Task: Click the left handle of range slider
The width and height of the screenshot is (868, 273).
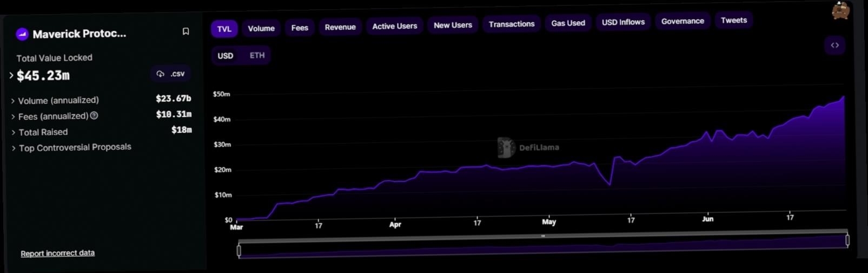Action: pyautogui.click(x=238, y=250)
